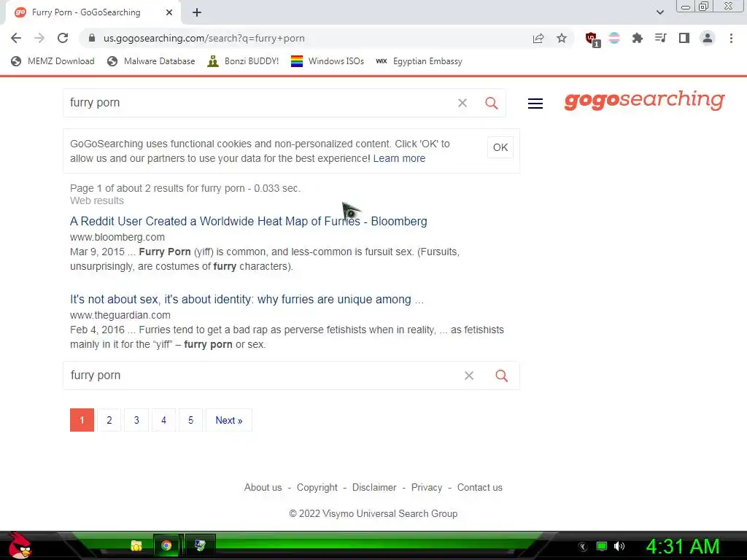
Task: Go to results page 4
Action: click(163, 420)
